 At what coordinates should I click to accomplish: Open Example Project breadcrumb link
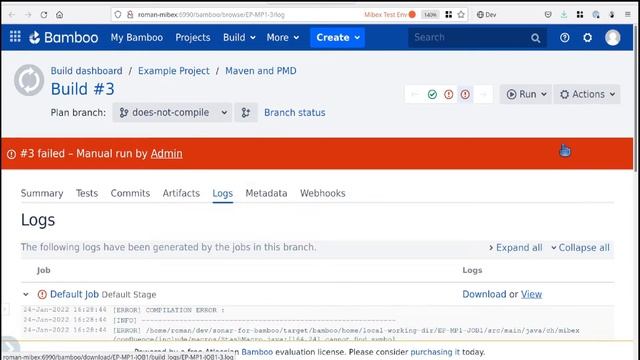click(x=173, y=71)
